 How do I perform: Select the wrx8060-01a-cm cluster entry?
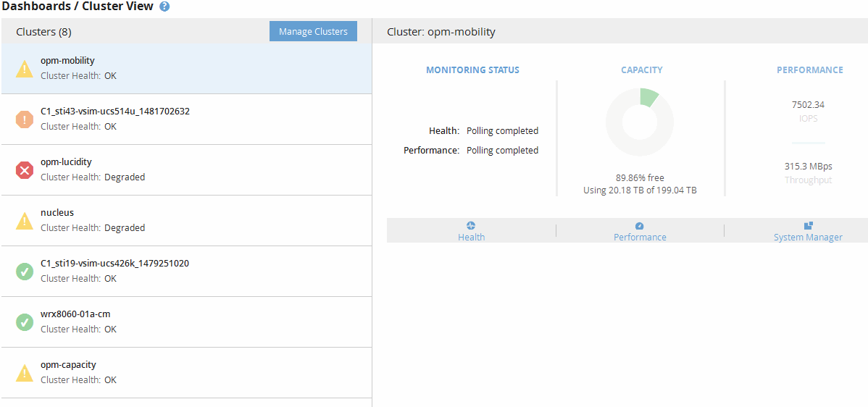click(186, 322)
